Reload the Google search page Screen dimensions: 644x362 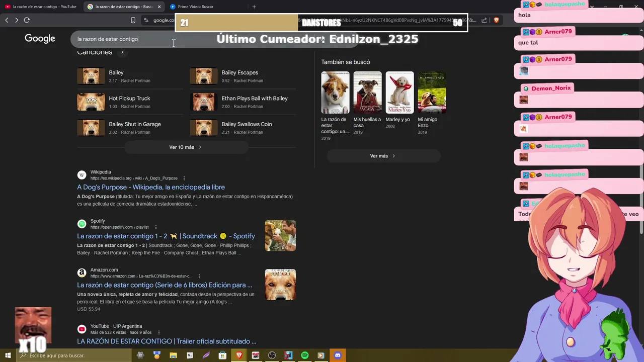pyautogui.click(x=27, y=20)
